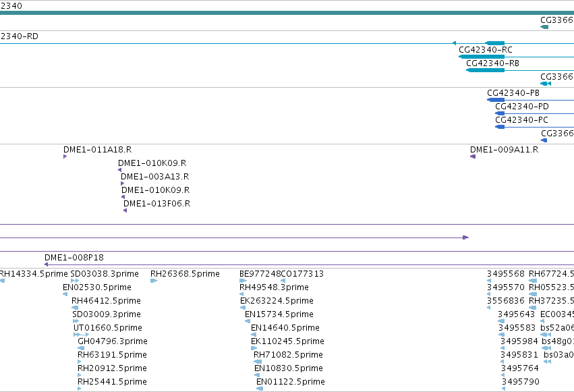This screenshot has height=392, width=574.
Task: Select the RH25441.5prime EST label
Action: pos(112,382)
